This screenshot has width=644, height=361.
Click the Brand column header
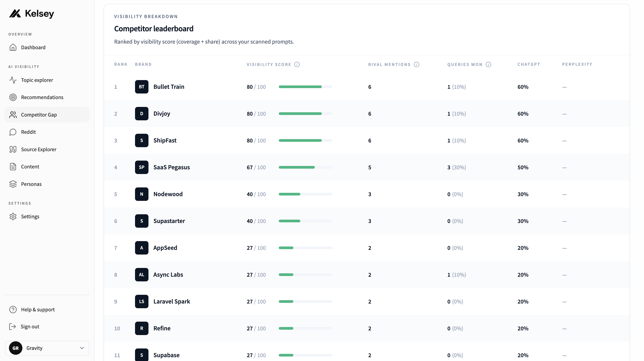tap(143, 64)
